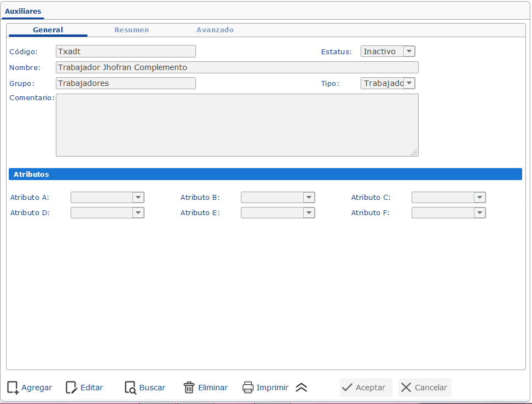
Task: Click the Agregar new-document icon
Action: [x=13, y=388]
